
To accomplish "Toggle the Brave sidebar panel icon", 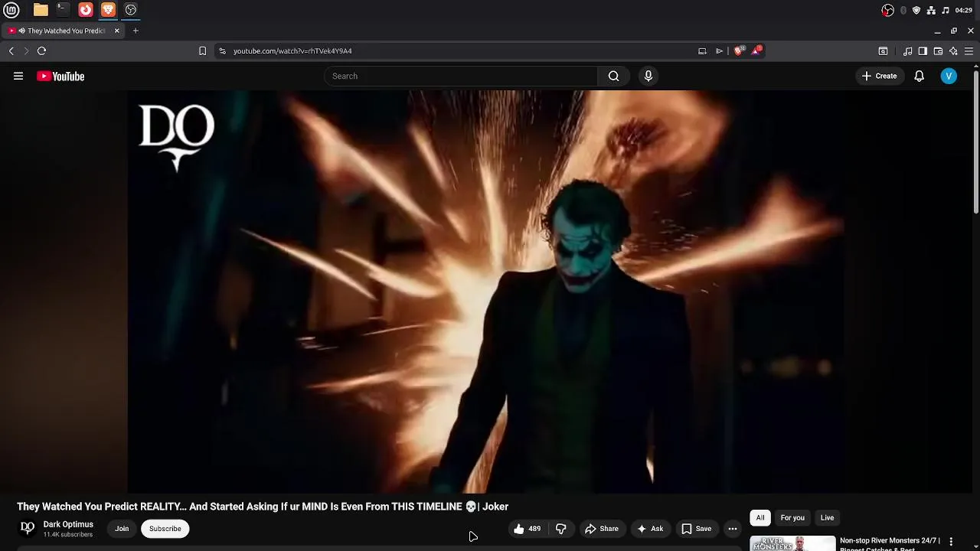I will (x=923, y=51).
